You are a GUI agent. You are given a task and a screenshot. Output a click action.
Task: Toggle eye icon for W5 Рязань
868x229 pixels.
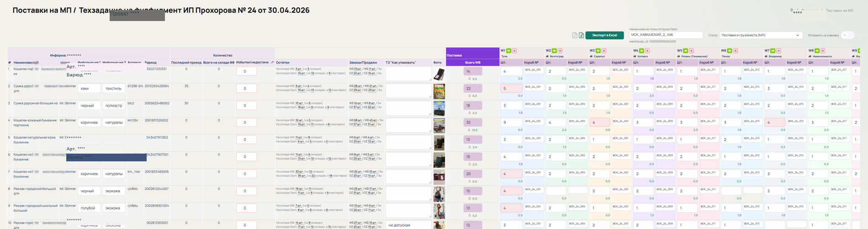click(x=686, y=51)
